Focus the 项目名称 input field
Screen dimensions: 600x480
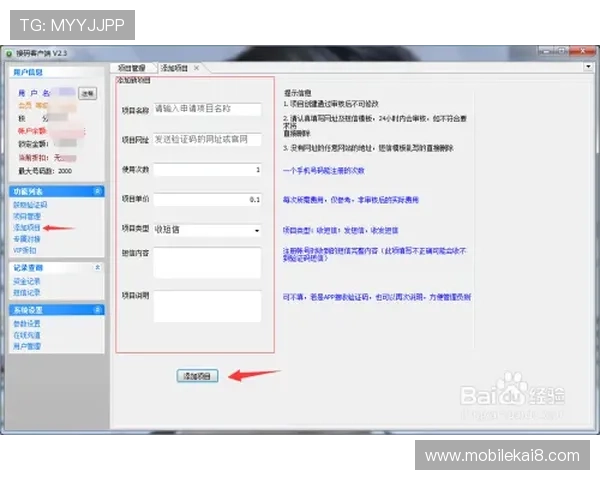tap(207, 109)
